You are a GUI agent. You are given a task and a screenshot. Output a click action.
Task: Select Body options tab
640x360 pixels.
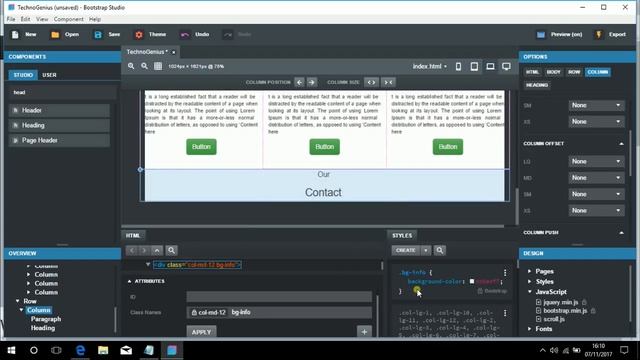pos(553,72)
